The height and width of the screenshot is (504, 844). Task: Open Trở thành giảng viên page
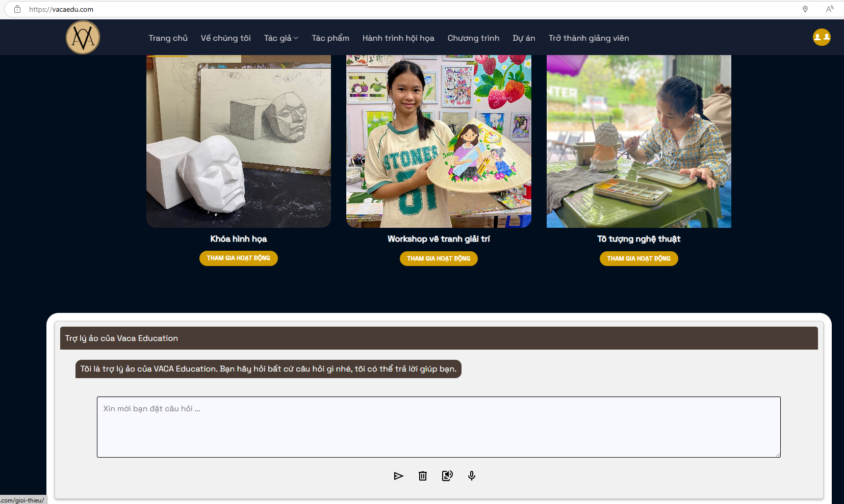(x=589, y=38)
